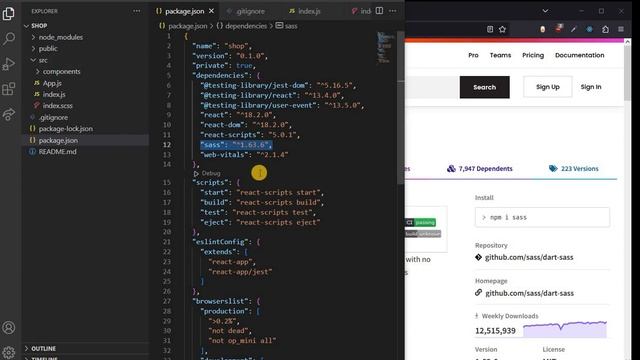This screenshot has height=360, width=640.
Task: Click the editor vertical scrollbar
Action: pos(401,108)
